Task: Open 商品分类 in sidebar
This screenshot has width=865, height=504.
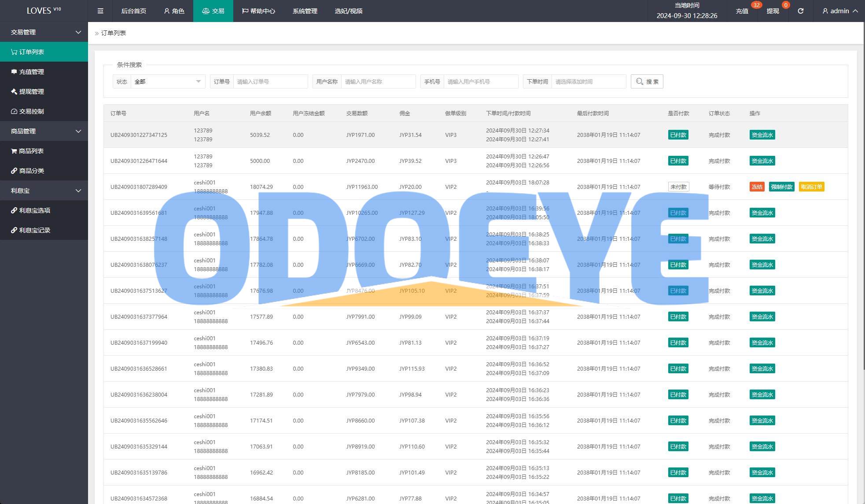Action: 44,171
